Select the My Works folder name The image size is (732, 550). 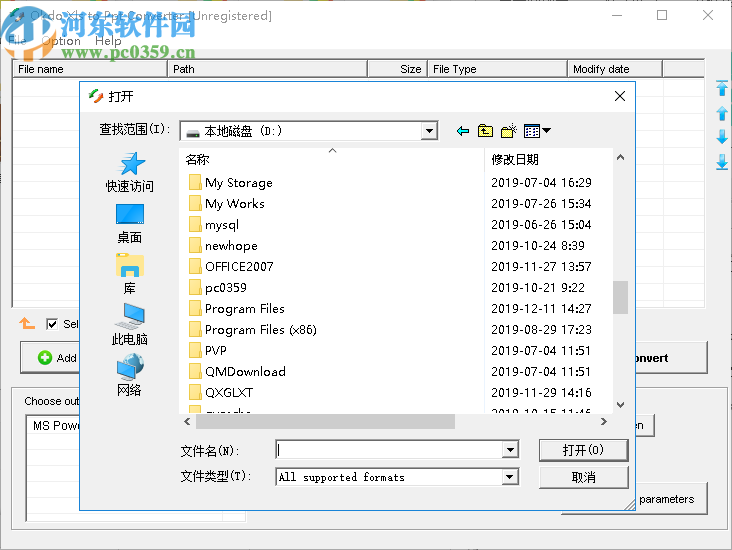[235, 204]
